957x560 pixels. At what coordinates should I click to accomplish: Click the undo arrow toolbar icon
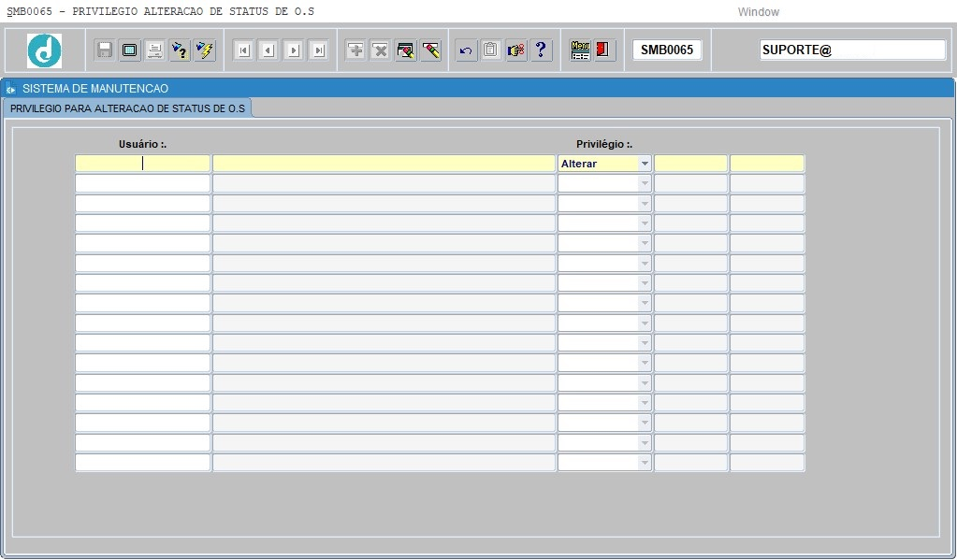[466, 50]
